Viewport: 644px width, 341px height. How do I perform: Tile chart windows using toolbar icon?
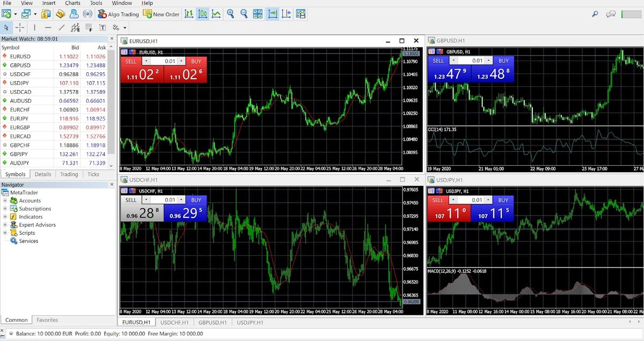pyautogui.click(x=258, y=14)
